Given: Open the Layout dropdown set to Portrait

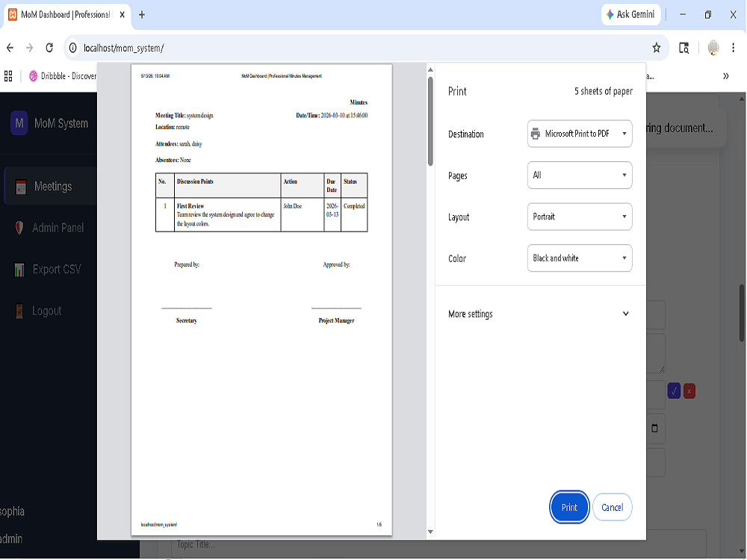Looking at the screenshot, I should pyautogui.click(x=580, y=217).
